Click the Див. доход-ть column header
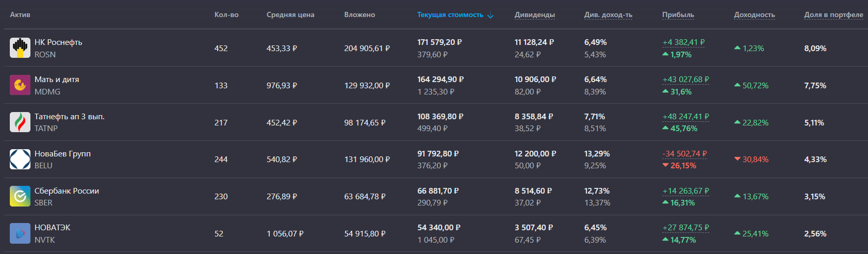Image resolution: width=868 pixels, height=254 pixels. pyautogui.click(x=608, y=15)
